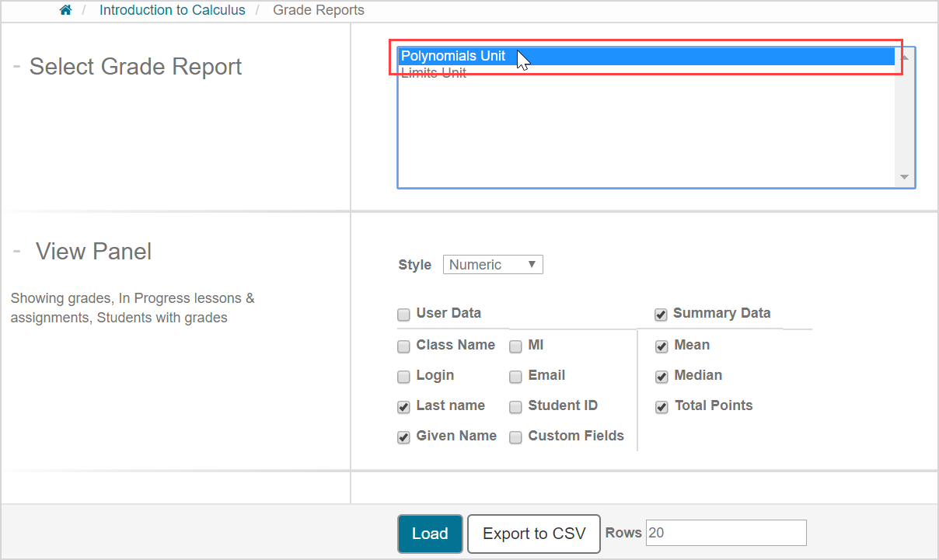This screenshot has width=939, height=560.
Task: Click the Load button
Action: [x=430, y=534]
